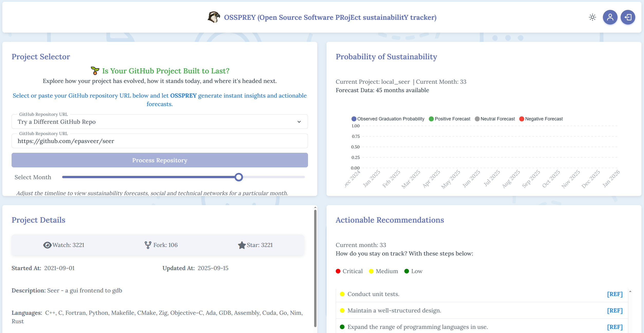644x333 pixels.
Task: Click the seedling icon near the project tagline
Action: coord(95,70)
